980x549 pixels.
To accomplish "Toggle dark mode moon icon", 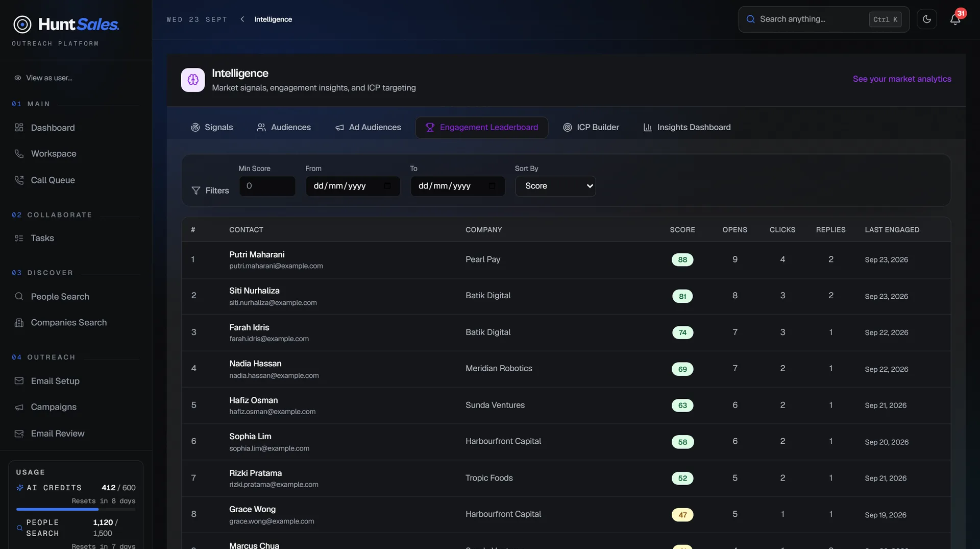I will click(926, 19).
